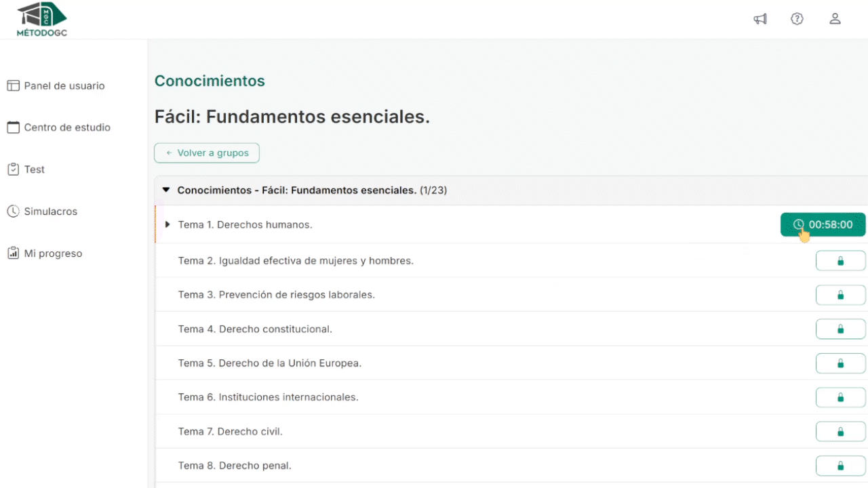Click the lock icon for Tema 8
868x488 pixels.
tap(840, 466)
